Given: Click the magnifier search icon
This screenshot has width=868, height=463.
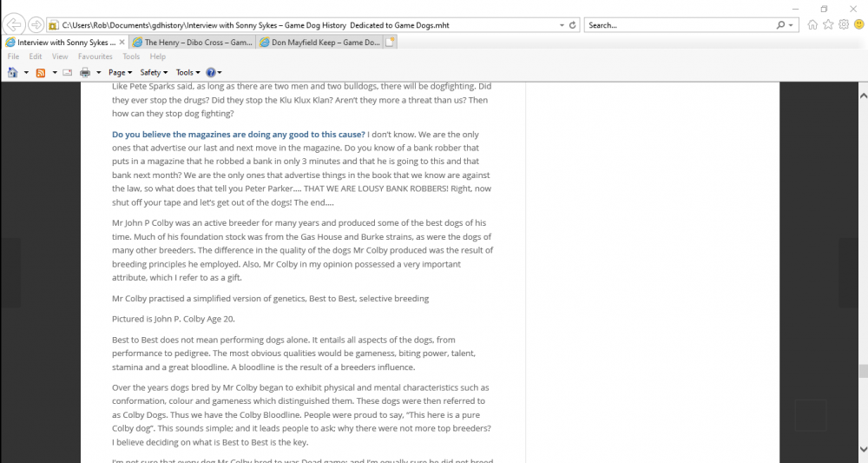Looking at the screenshot, I should click(780, 25).
